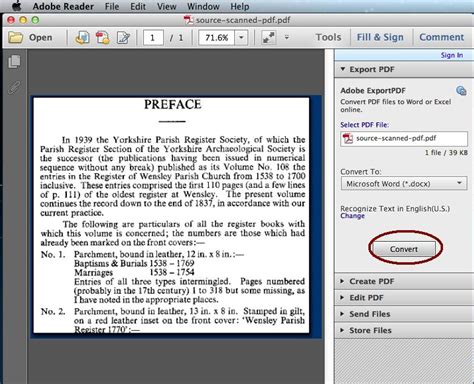Viewport: 474px width, 384px height.
Task: Click the Adobe ExportPDF online service icon
Action: (x=461, y=90)
